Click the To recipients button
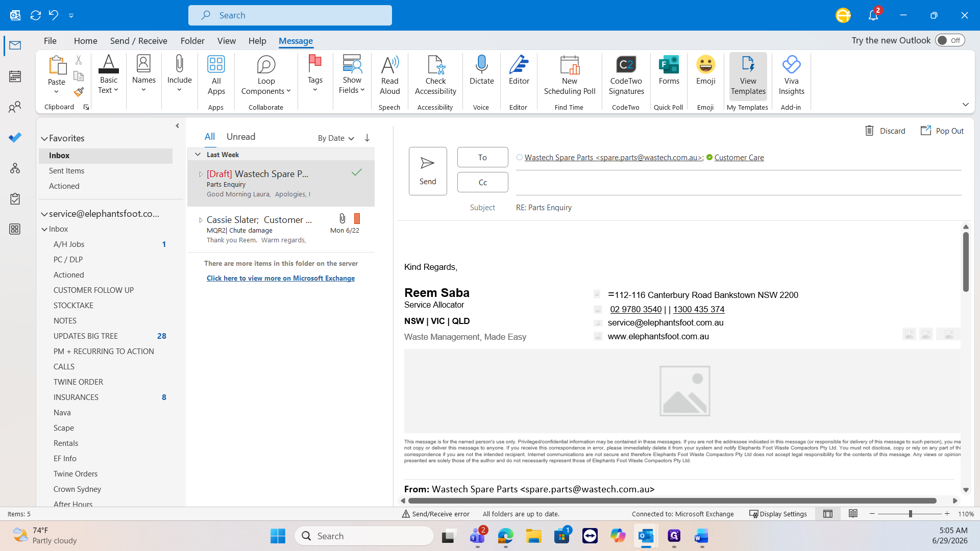The image size is (980, 551). pos(482,157)
